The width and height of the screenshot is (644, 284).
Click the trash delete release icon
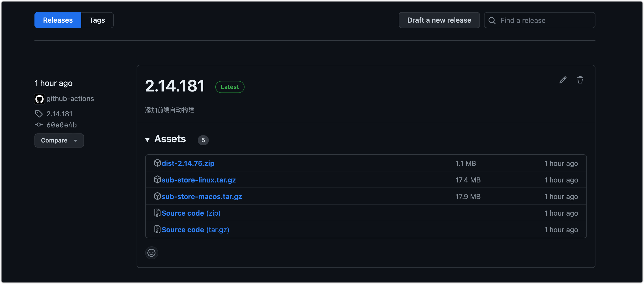[580, 80]
